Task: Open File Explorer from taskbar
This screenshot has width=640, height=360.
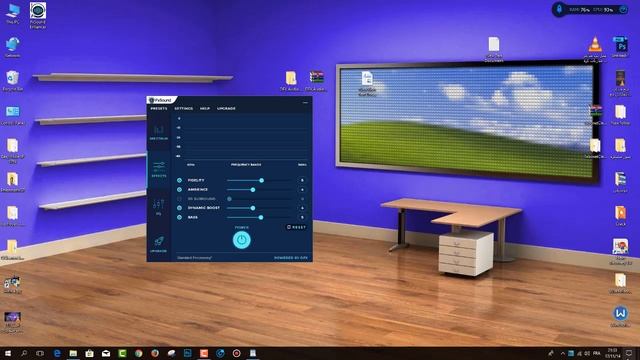Action: coord(73,353)
